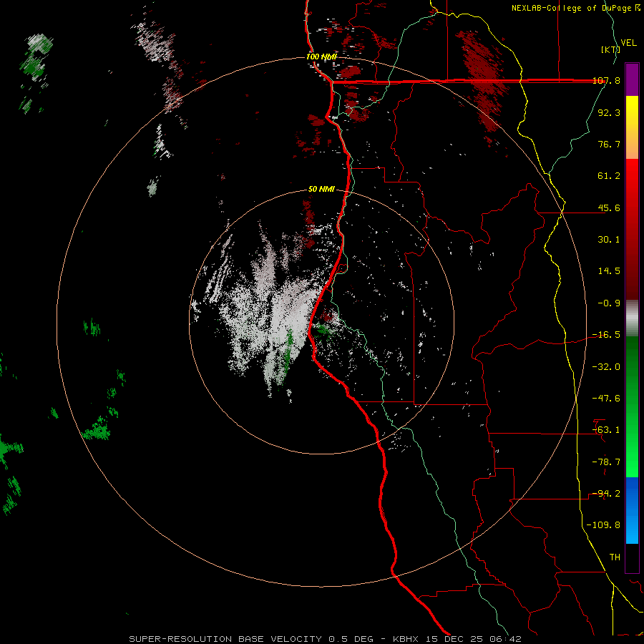Viewport: 644px width, 644px height.
Task: Click the TH legend label
Action: tap(615, 557)
